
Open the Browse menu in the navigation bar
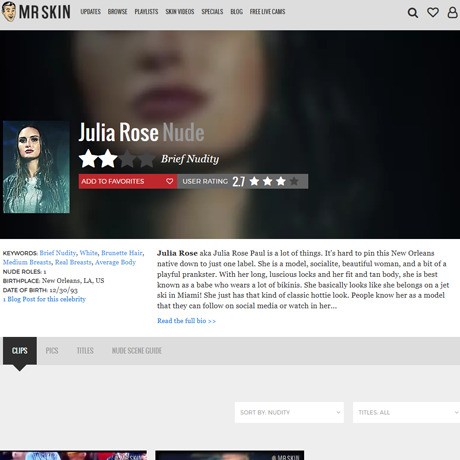pyautogui.click(x=117, y=12)
